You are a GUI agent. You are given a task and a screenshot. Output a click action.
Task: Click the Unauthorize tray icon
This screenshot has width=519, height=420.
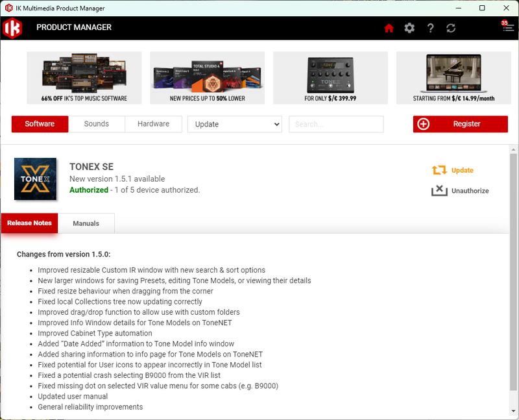coord(439,191)
